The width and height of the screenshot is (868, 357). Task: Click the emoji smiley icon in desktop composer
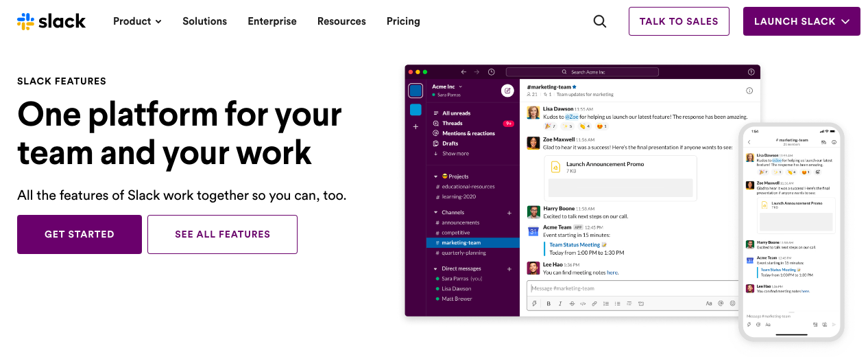click(732, 303)
